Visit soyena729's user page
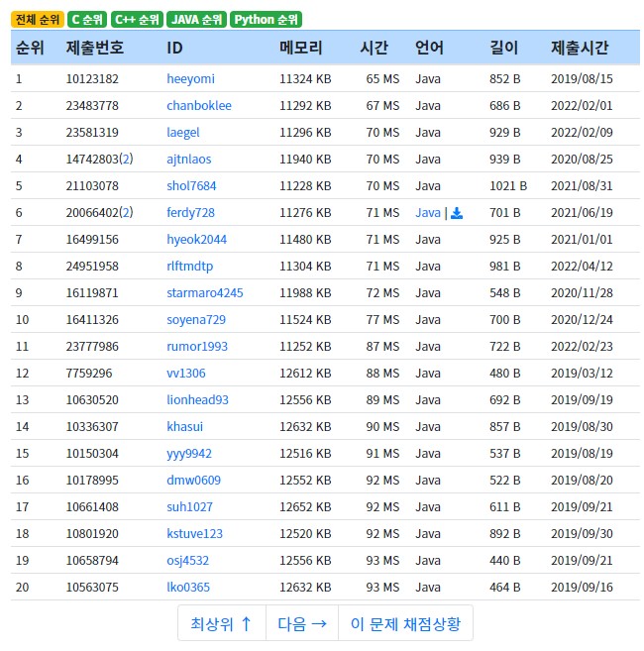 point(196,320)
